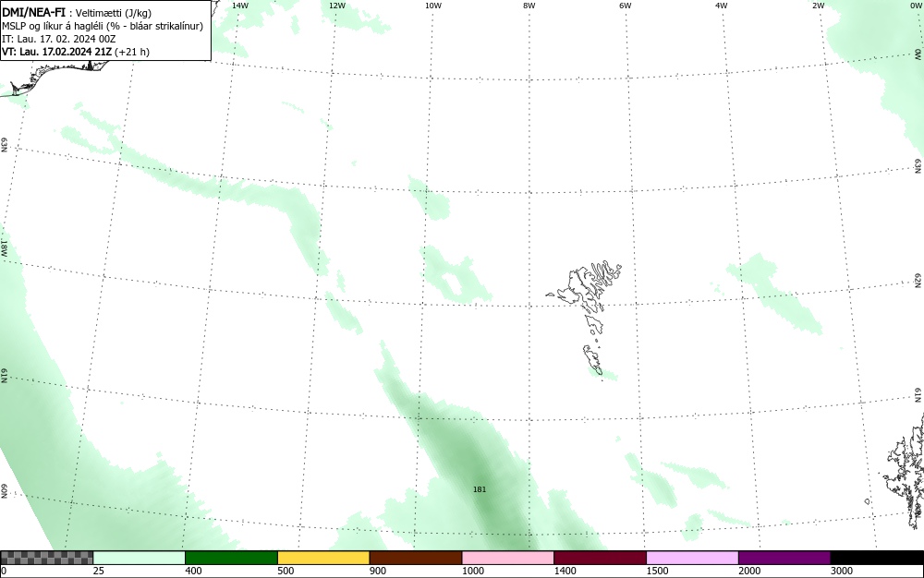Click the lavender 1500–2000 legend swatch
This screenshot has width=924, height=578.
(x=692, y=558)
